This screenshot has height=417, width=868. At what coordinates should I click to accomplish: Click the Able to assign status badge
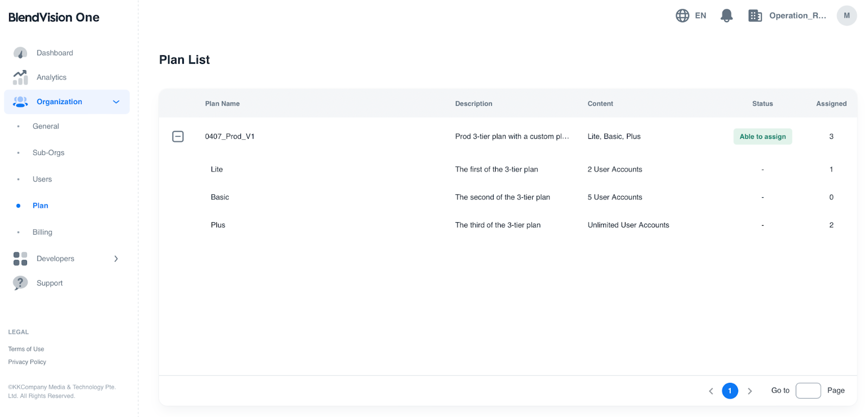tap(762, 137)
